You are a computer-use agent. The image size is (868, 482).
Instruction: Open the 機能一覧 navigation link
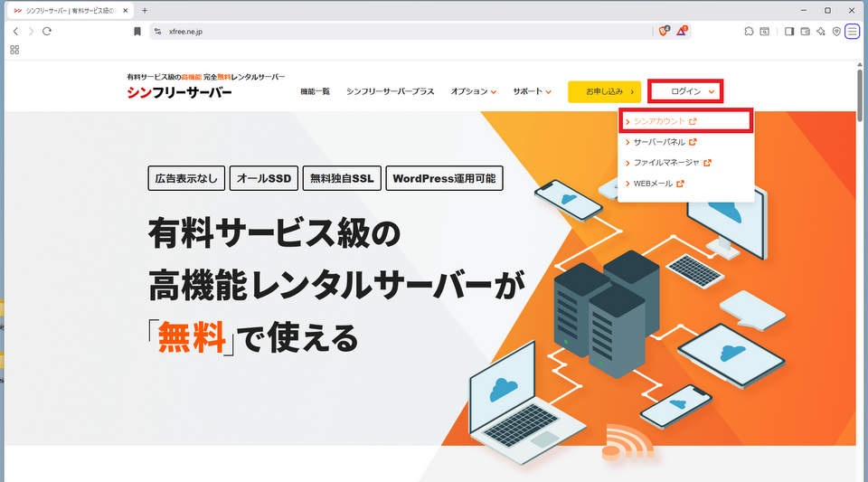tap(316, 91)
